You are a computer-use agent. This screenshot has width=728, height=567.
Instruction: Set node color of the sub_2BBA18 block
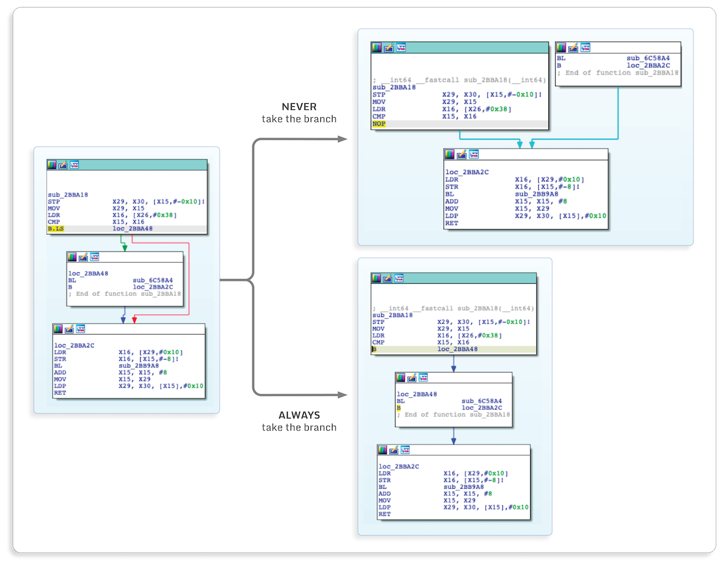click(52, 164)
